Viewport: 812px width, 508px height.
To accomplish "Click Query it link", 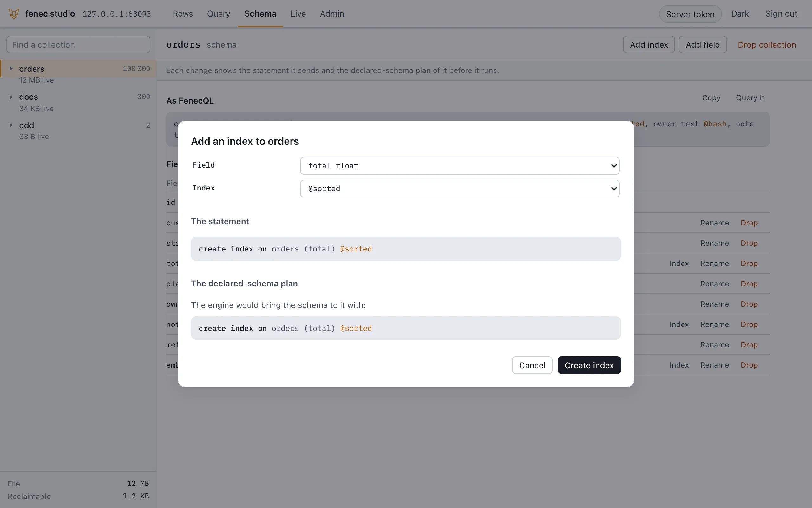I will click(750, 98).
